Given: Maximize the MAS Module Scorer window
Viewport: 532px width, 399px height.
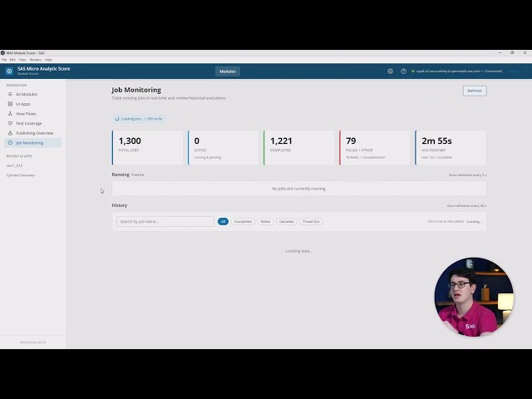Looking at the screenshot, I should [512, 53].
